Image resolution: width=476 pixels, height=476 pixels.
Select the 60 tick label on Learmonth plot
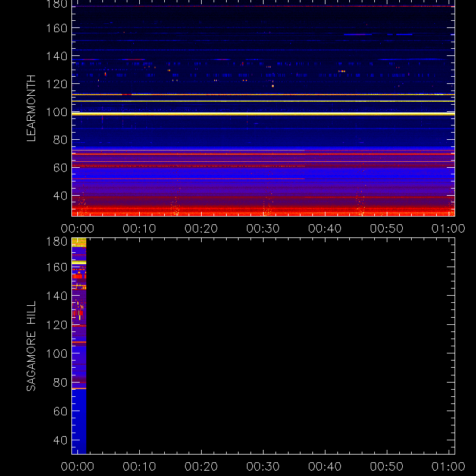(x=60, y=168)
